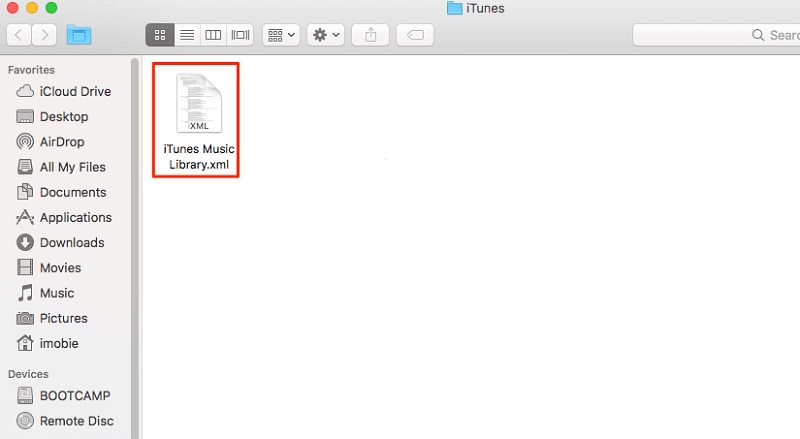Switch to Cover Flow view
The width and height of the screenshot is (800, 439).
[240, 35]
